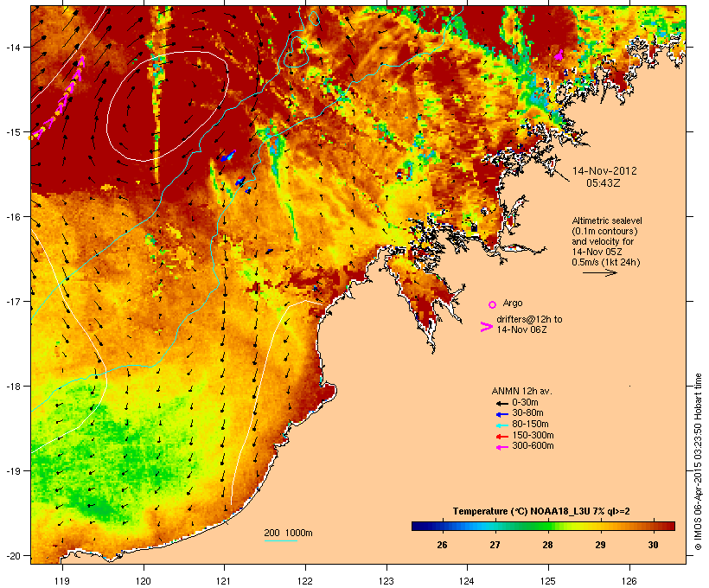The height and width of the screenshot is (588, 709).
Task: Click the magenta drifter chevron legend symbol
Action: pos(486,327)
